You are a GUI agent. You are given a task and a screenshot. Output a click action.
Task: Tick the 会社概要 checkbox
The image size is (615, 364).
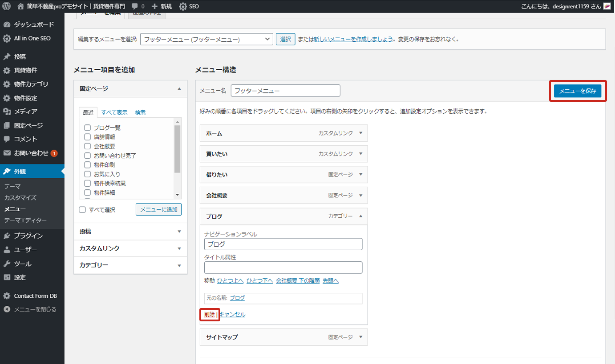(x=88, y=146)
